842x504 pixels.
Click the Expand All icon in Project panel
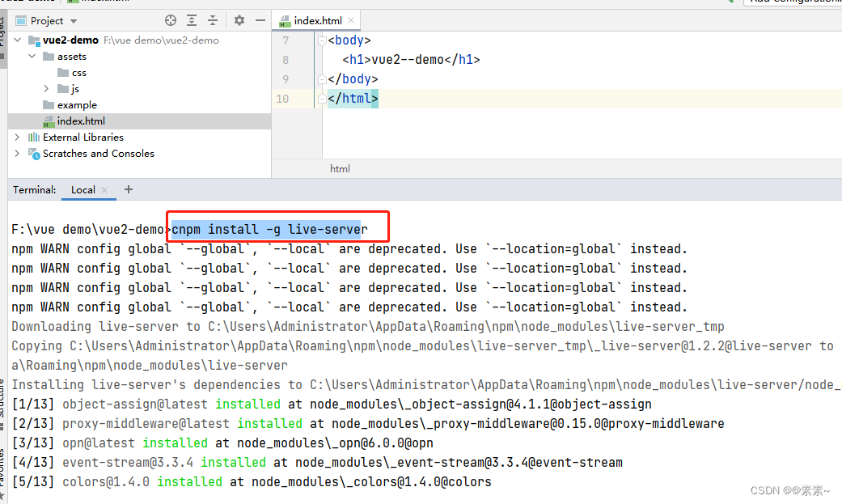(x=192, y=20)
